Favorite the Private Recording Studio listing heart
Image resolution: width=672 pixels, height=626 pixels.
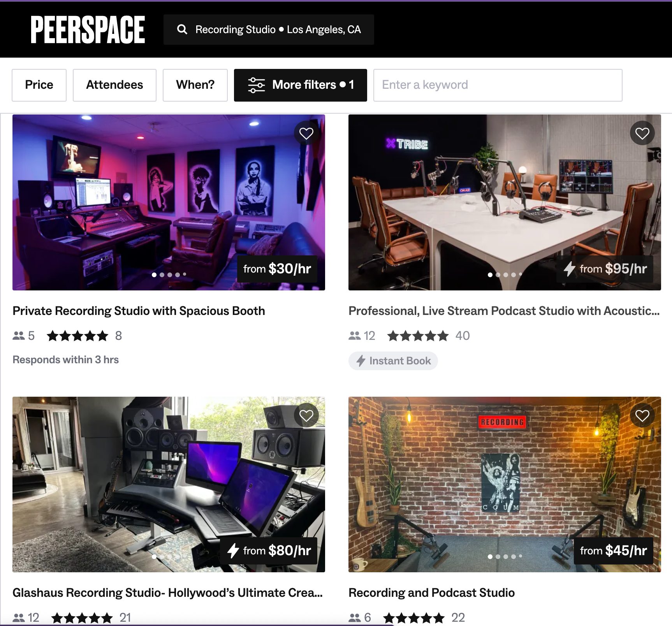pos(306,134)
